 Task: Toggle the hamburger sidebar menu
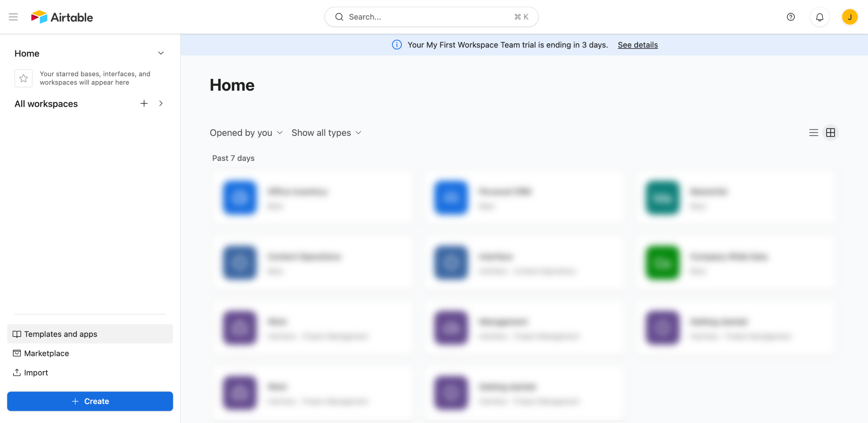[x=13, y=17]
